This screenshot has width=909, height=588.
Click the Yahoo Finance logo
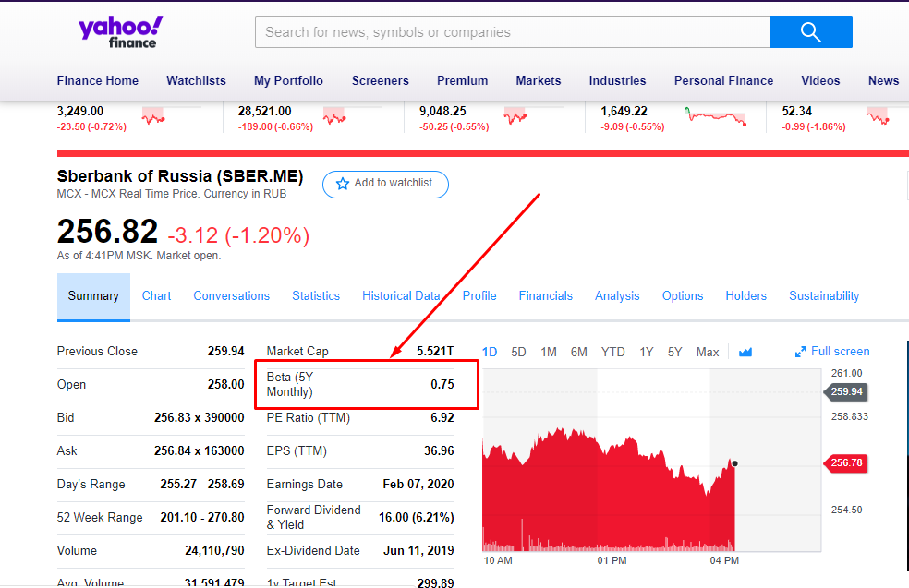(x=121, y=32)
